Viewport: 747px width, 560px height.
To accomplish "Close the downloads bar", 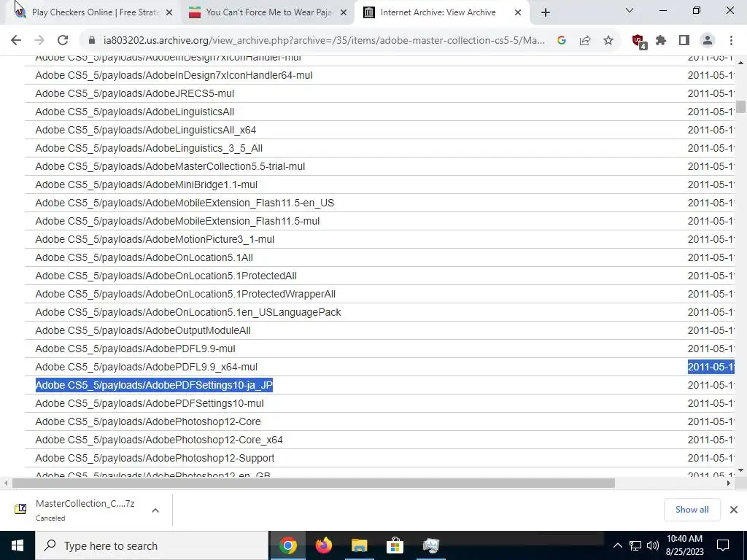I will 734,510.
